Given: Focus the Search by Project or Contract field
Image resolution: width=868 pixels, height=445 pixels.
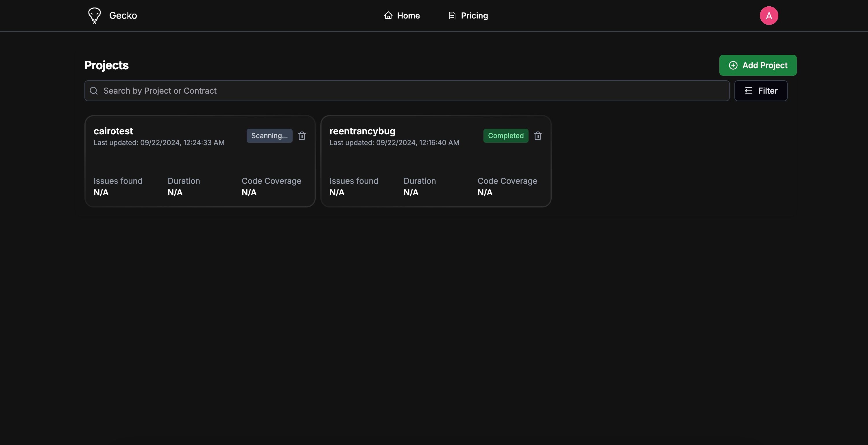Looking at the screenshot, I should [x=407, y=91].
